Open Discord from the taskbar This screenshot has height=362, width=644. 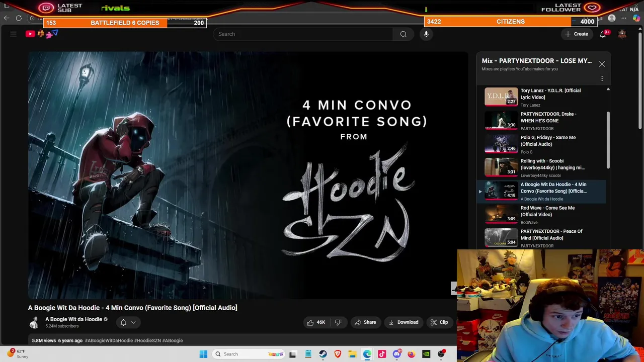click(396, 354)
